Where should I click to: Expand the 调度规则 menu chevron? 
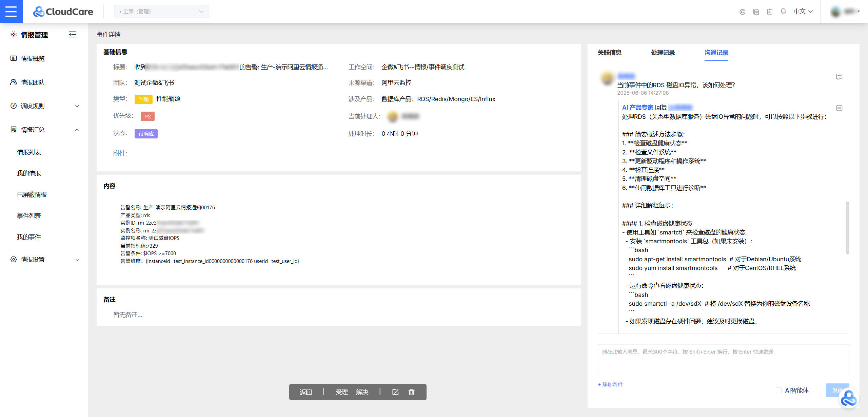tap(77, 106)
